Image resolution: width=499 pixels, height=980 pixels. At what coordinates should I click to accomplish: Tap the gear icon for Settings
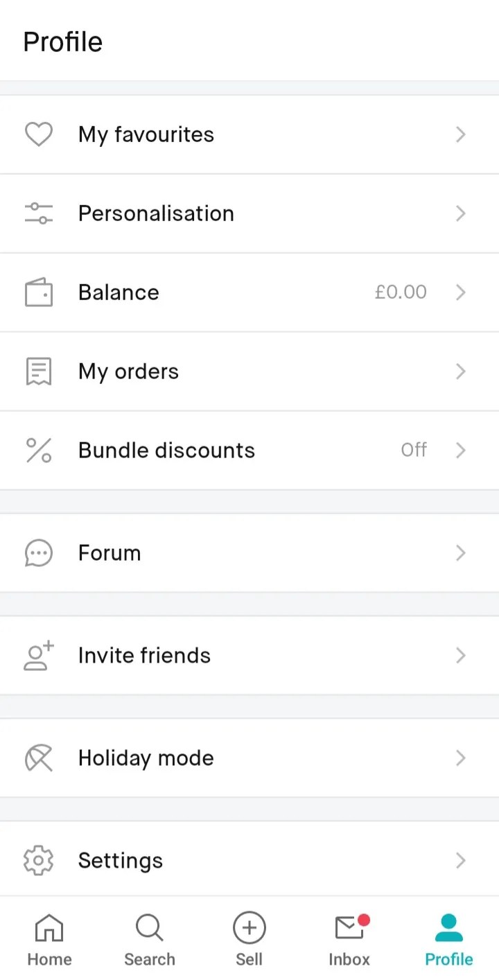pos(39,861)
